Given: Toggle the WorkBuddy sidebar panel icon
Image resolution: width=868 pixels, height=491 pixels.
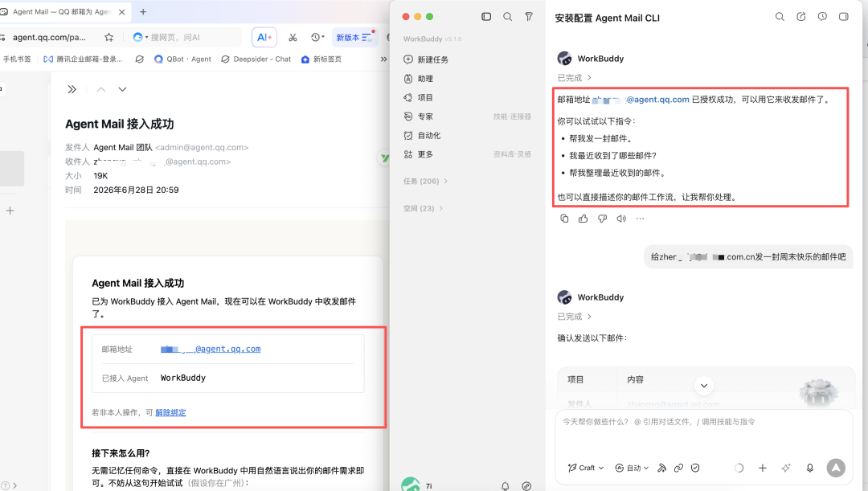Looking at the screenshot, I should click(486, 17).
